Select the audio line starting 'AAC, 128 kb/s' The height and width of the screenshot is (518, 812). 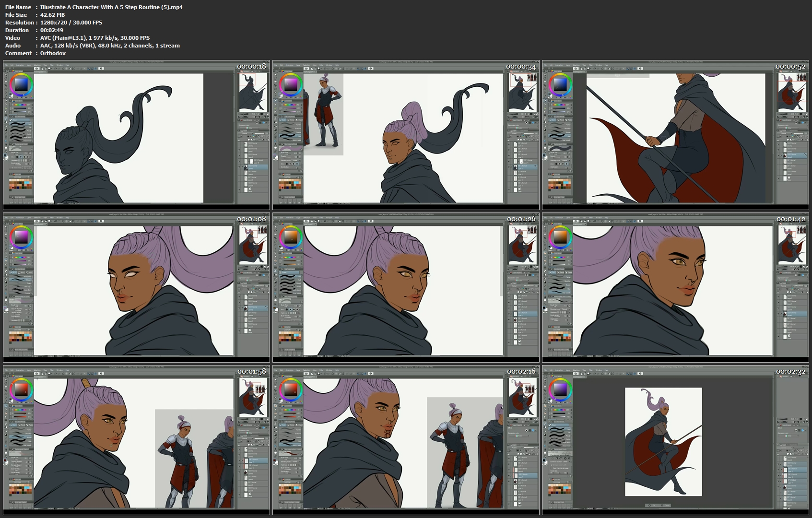tap(110, 46)
